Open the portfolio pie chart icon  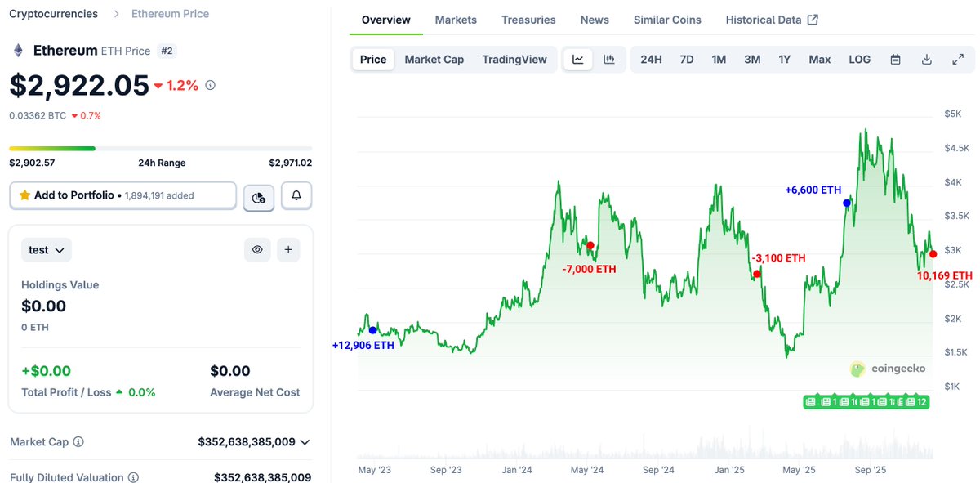(x=258, y=196)
